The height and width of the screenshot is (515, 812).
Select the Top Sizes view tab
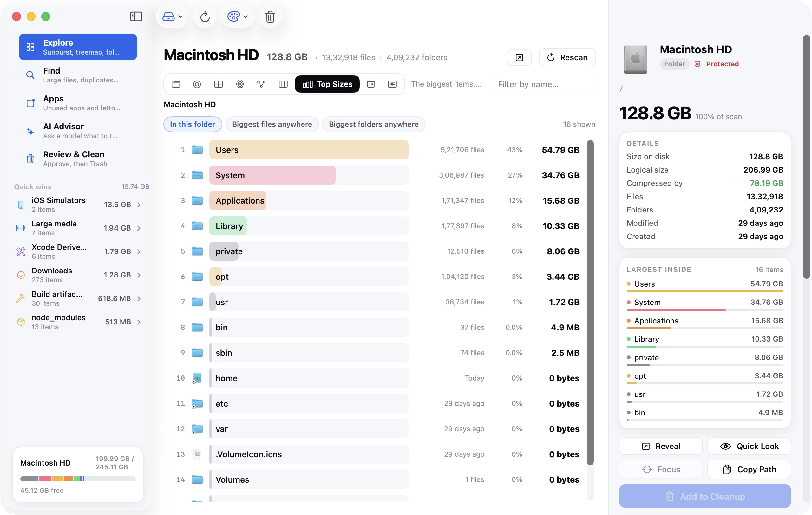[327, 84]
